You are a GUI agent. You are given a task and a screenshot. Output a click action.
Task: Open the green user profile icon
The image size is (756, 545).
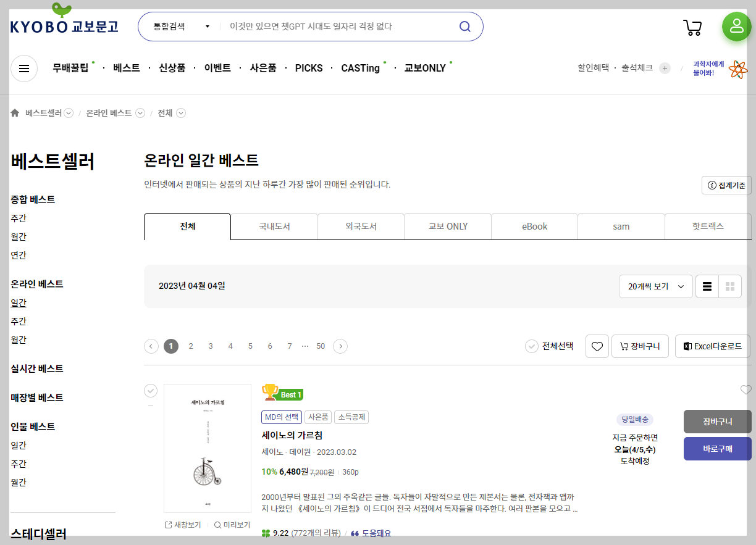(736, 27)
